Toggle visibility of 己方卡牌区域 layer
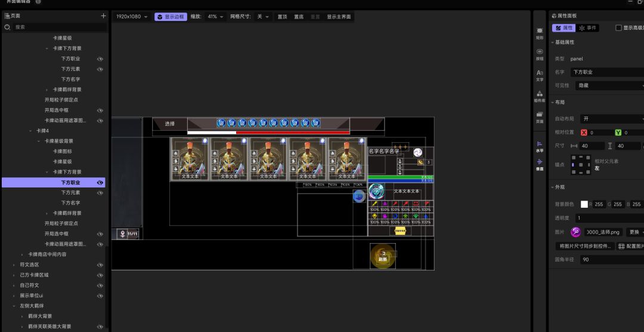The width and height of the screenshot is (644, 332). pyautogui.click(x=100, y=275)
